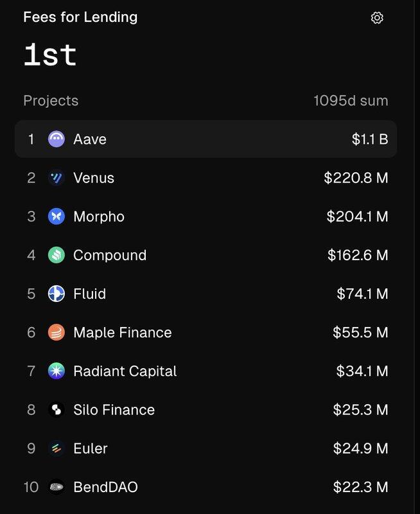The width and height of the screenshot is (420, 514).
Task: Click the Compound green logo icon
Action: [57, 255]
